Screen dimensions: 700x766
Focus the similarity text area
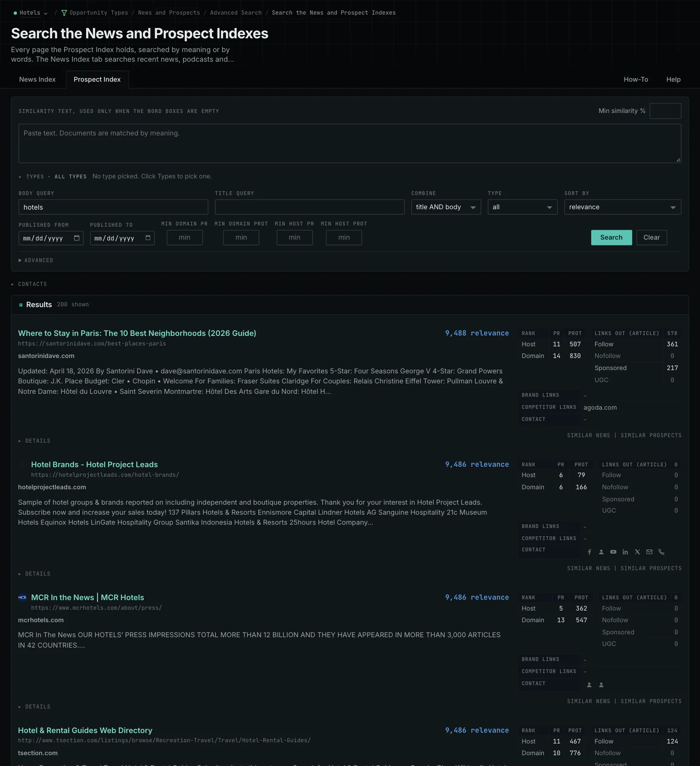pos(350,143)
